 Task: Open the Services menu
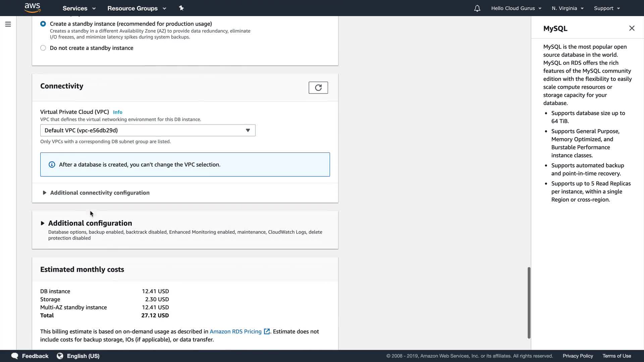pos(79,8)
